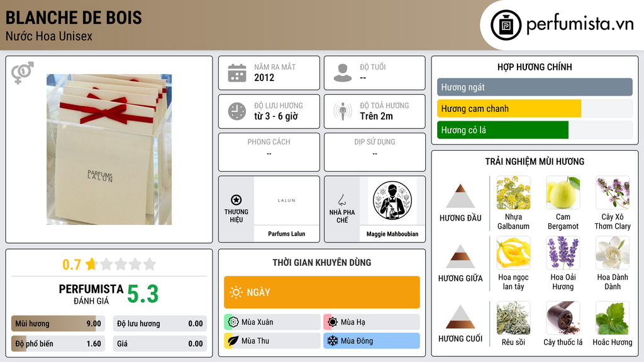
Task: Click the unisex gender symbol icon
Action: click(x=23, y=73)
